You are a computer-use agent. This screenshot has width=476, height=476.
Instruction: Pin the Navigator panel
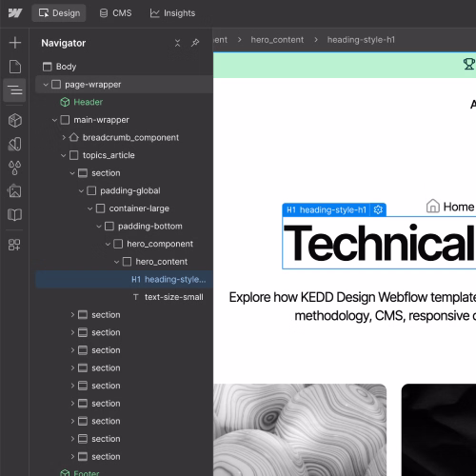point(195,43)
